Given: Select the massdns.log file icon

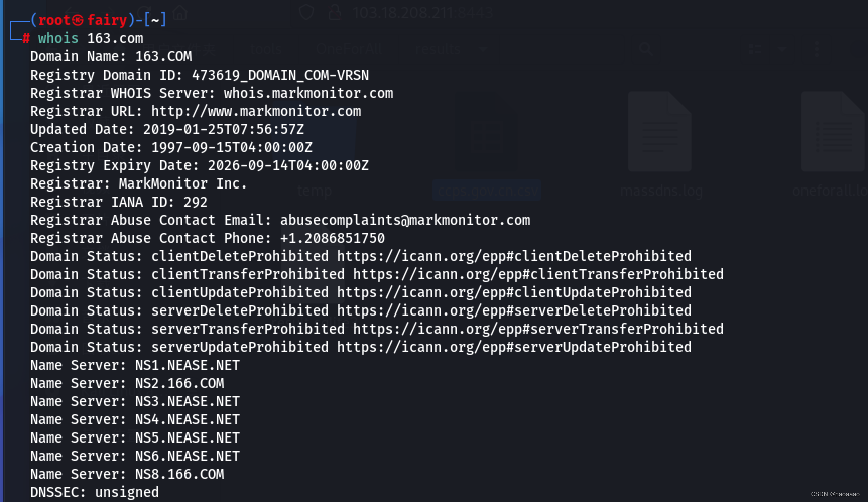Looking at the screenshot, I should [659, 132].
